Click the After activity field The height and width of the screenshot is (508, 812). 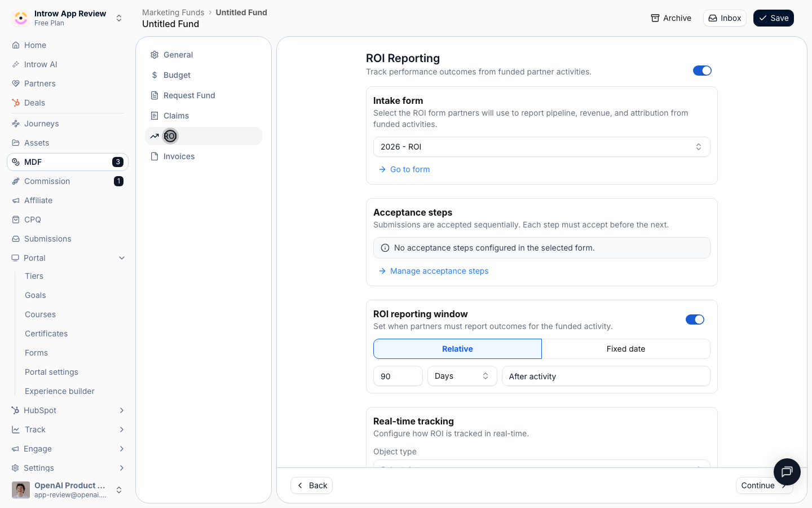(x=606, y=376)
